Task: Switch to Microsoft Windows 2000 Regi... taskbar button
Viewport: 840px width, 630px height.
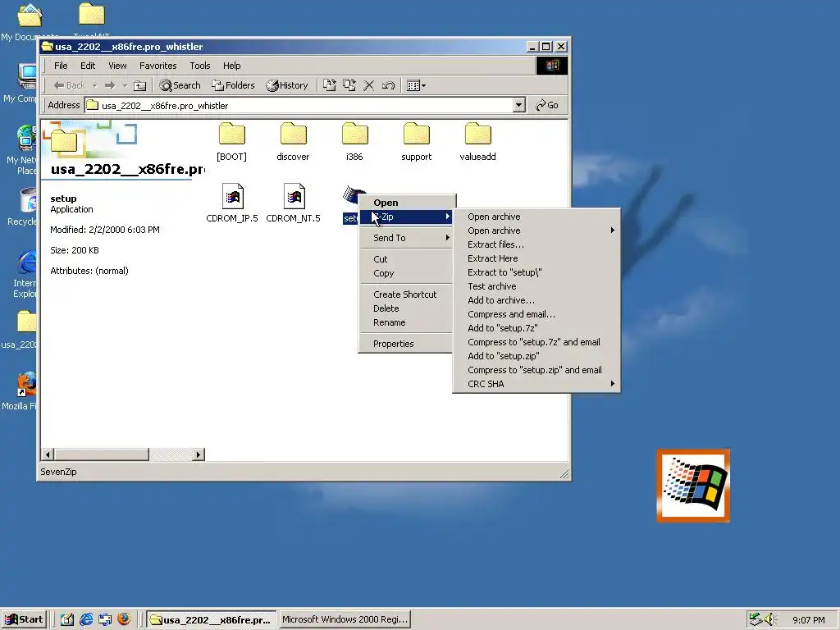Action: tap(345, 619)
